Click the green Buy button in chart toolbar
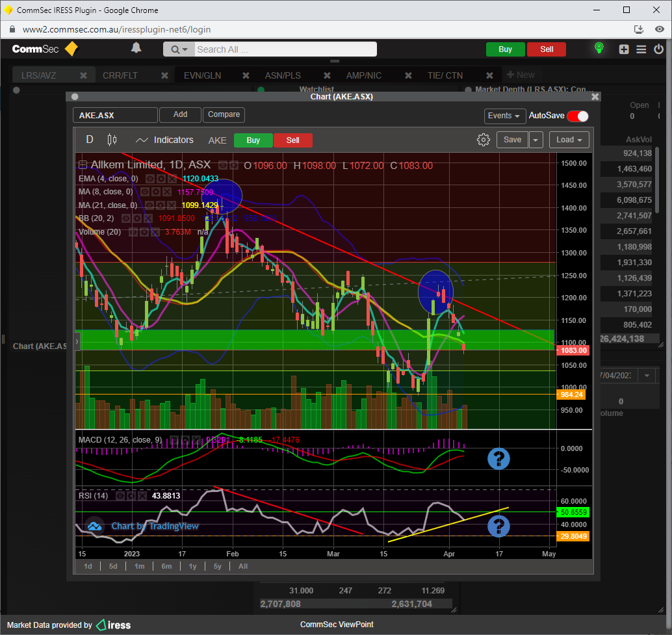Image resolution: width=672 pixels, height=635 pixels. pyautogui.click(x=253, y=140)
